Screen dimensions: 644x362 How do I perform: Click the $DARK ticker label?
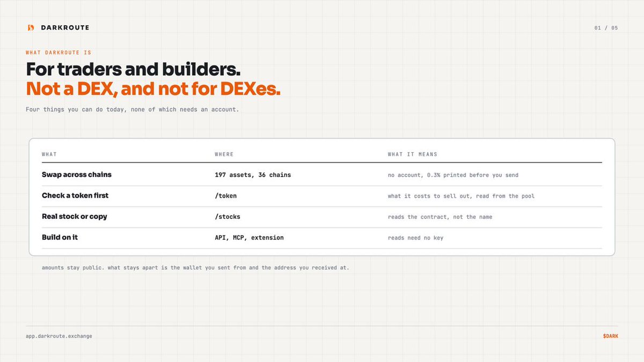point(610,336)
